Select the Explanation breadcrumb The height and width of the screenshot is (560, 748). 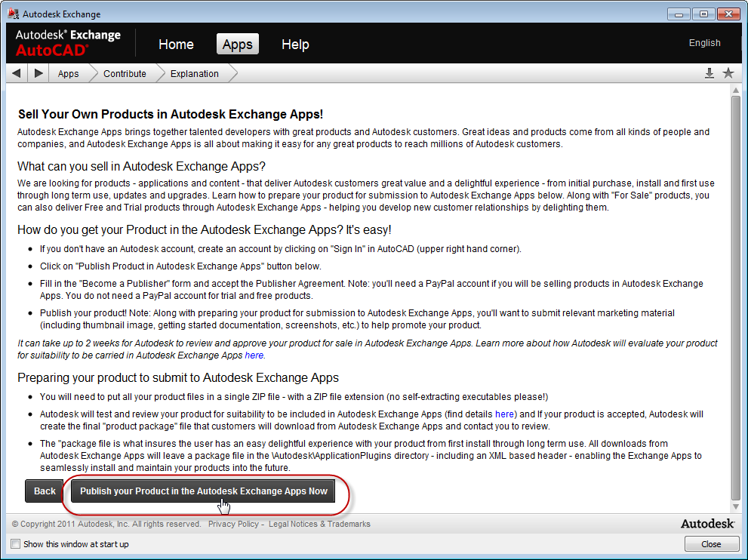pos(194,74)
